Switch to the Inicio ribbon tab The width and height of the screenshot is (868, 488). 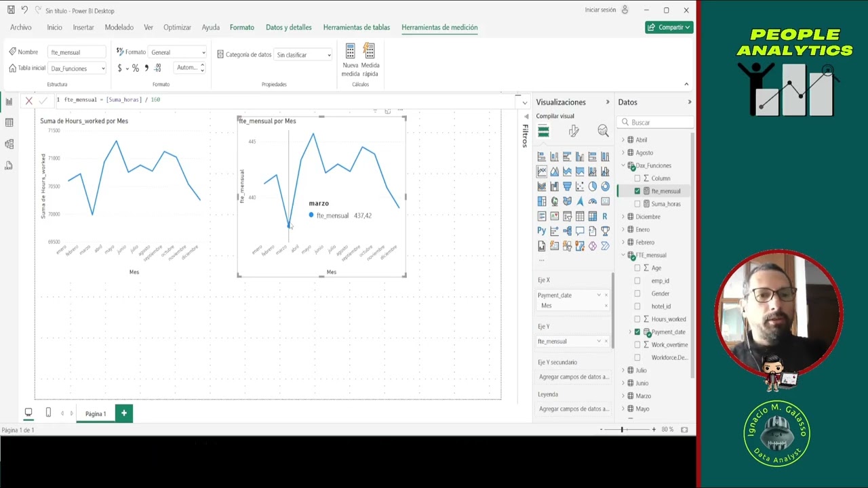[54, 27]
